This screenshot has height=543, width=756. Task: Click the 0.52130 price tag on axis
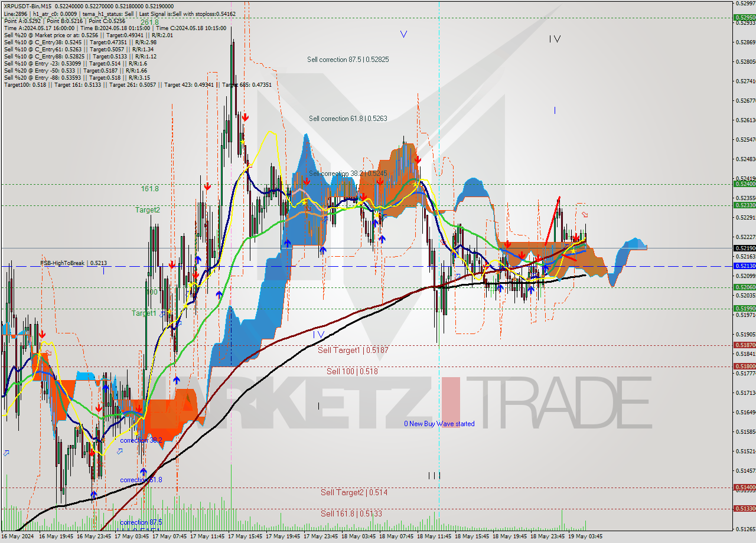coord(745,266)
